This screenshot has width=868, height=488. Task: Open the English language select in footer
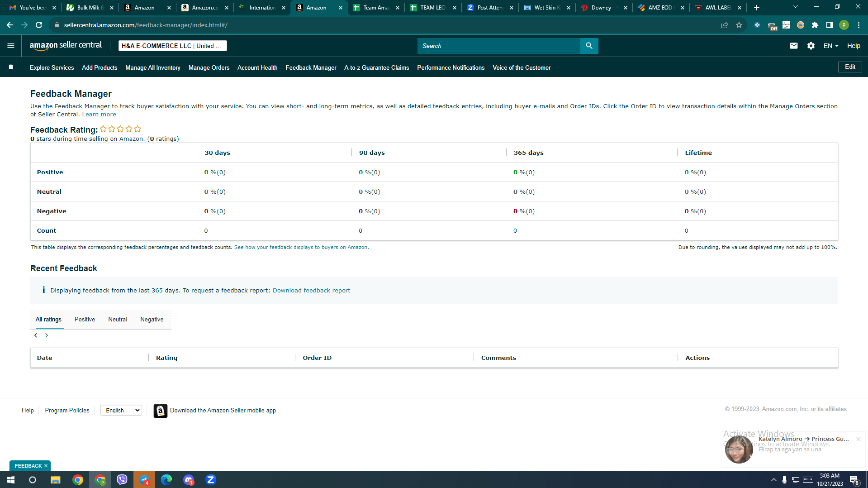(x=121, y=410)
